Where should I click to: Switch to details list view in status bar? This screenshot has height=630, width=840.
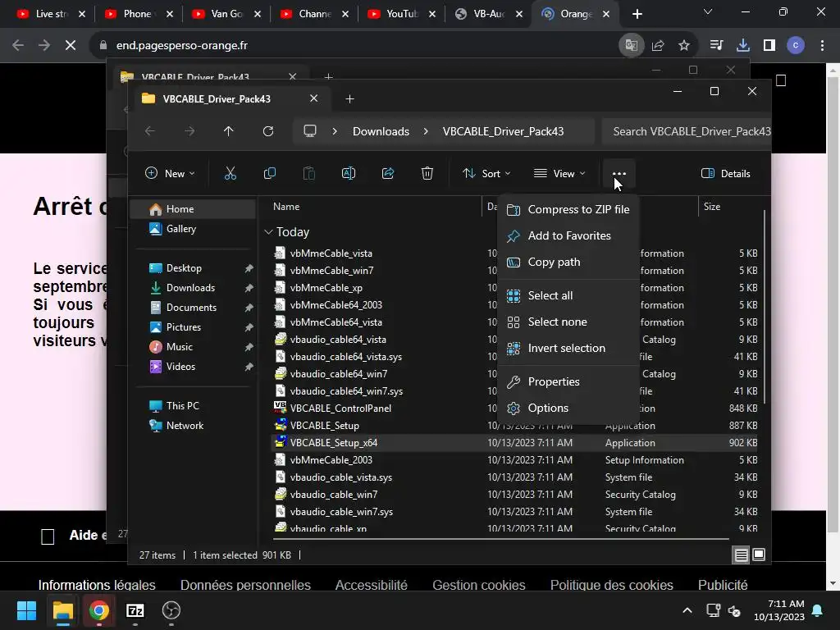(x=741, y=555)
